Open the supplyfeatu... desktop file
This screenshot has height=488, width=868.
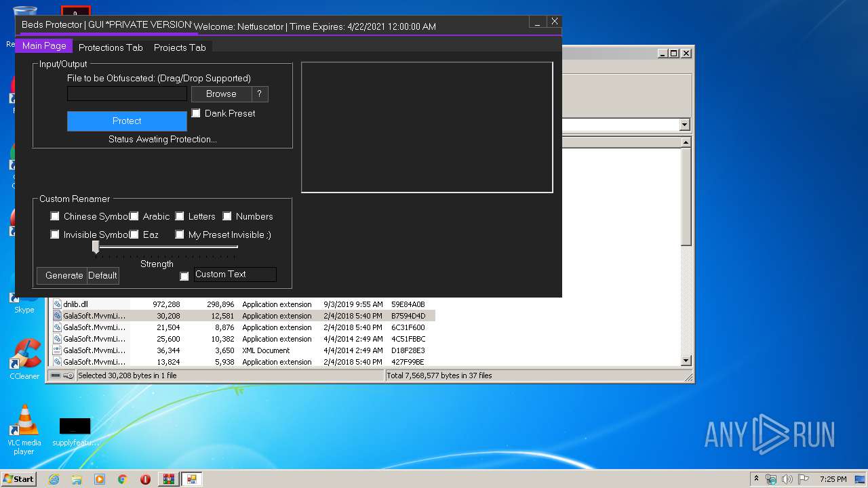75,432
